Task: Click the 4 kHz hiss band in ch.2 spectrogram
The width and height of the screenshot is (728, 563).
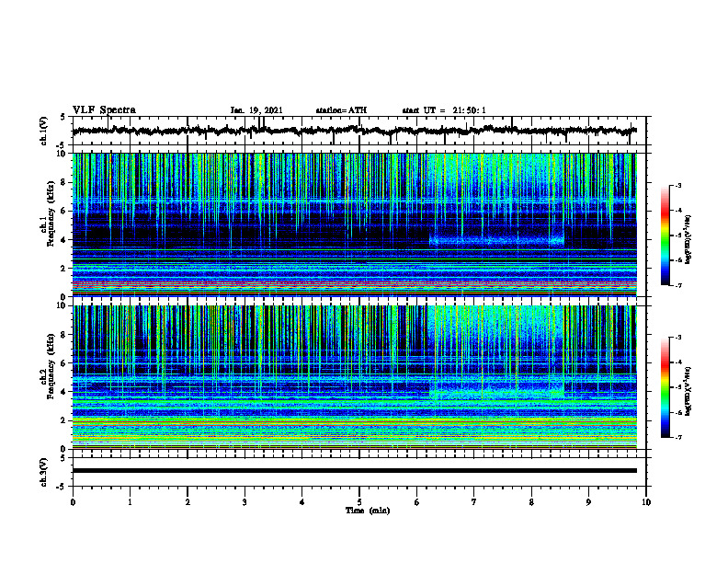Action: click(496, 394)
